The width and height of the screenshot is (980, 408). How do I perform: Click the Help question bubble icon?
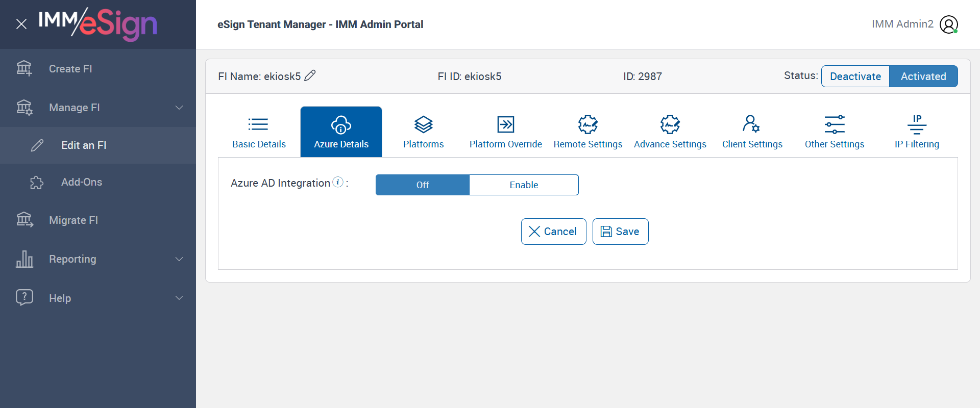tap(24, 298)
